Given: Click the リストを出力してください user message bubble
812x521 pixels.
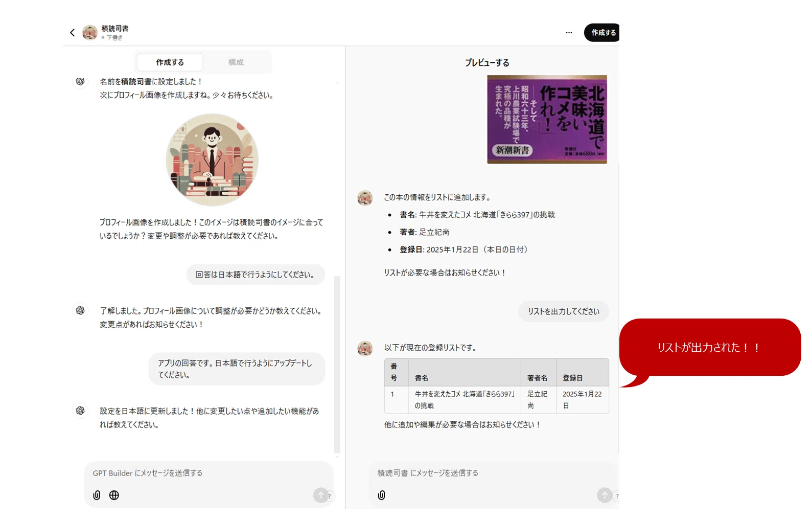Looking at the screenshot, I should pyautogui.click(x=564, y=311).
